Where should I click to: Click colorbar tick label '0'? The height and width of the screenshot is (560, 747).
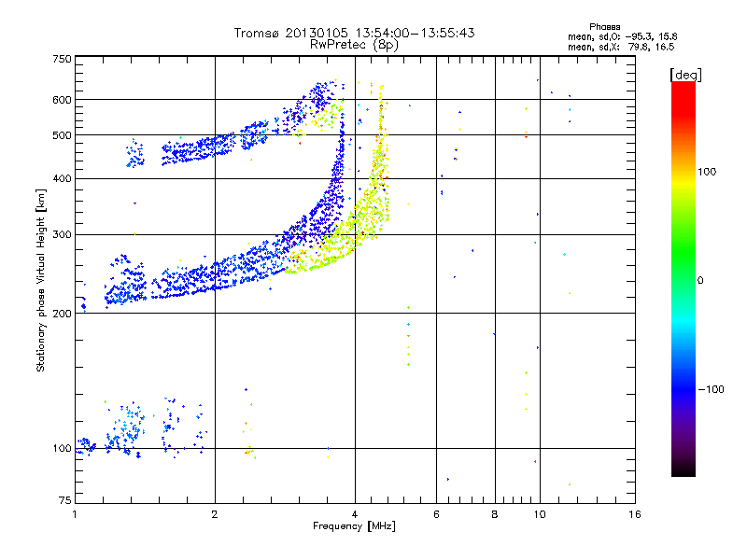pos(700,281)
